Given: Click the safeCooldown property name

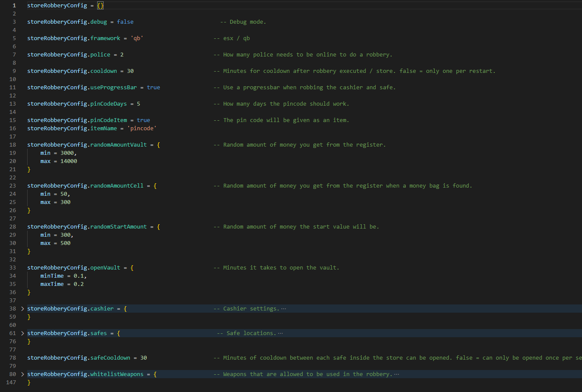Looking at the screenshot, I should (x=110, y=358).
